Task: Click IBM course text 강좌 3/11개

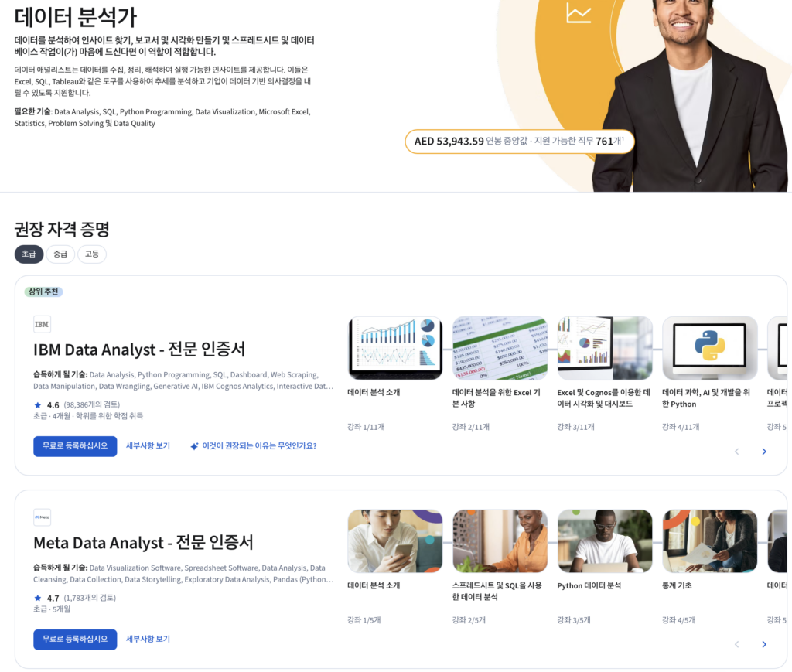Action: [x=575, y=427]
